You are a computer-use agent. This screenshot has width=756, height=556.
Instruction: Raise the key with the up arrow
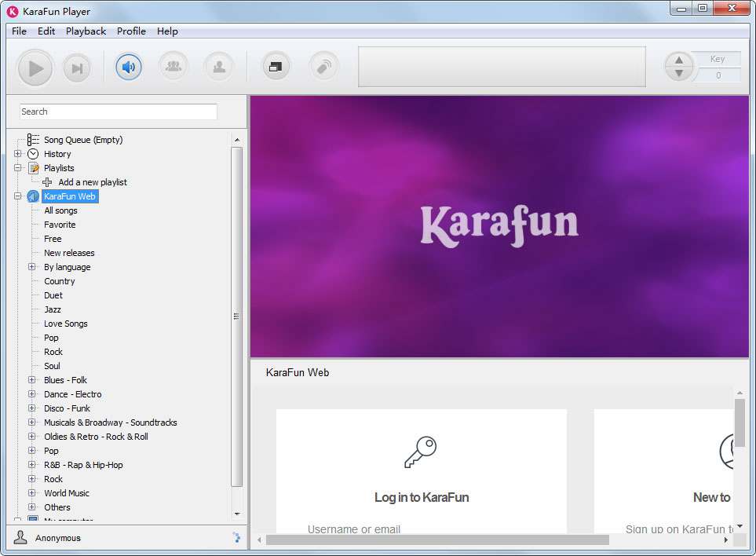click(x=679, y=60)
